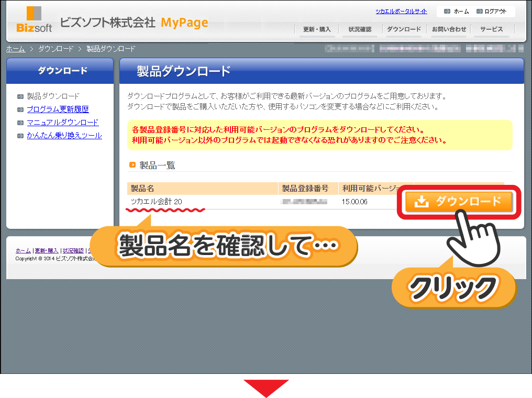
Task: Open the かんたん乗り換えツール link
Action: [64, 136]
